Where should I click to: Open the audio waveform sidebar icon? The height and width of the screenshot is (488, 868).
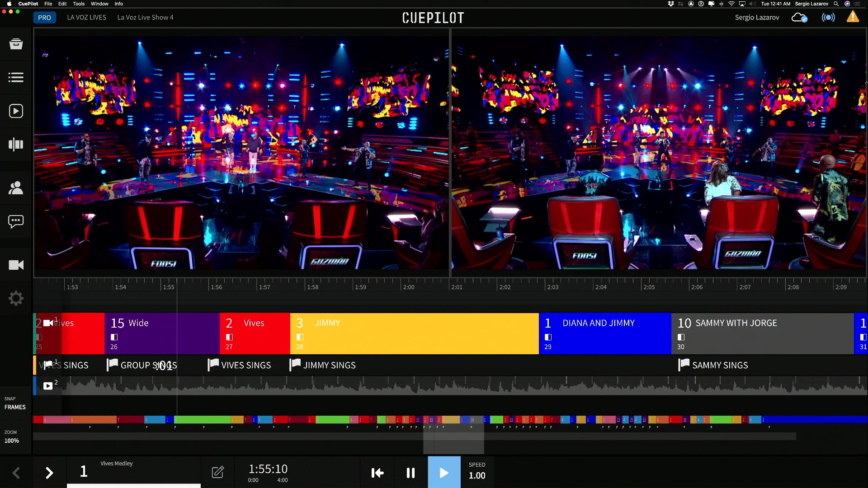click(16, 145)
